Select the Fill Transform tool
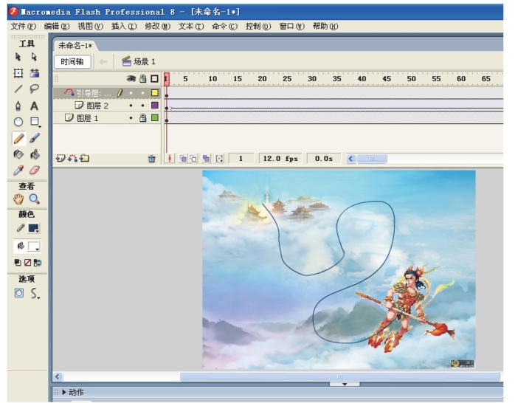Screen dimensions: 532x403 click(x=34, y=73)
